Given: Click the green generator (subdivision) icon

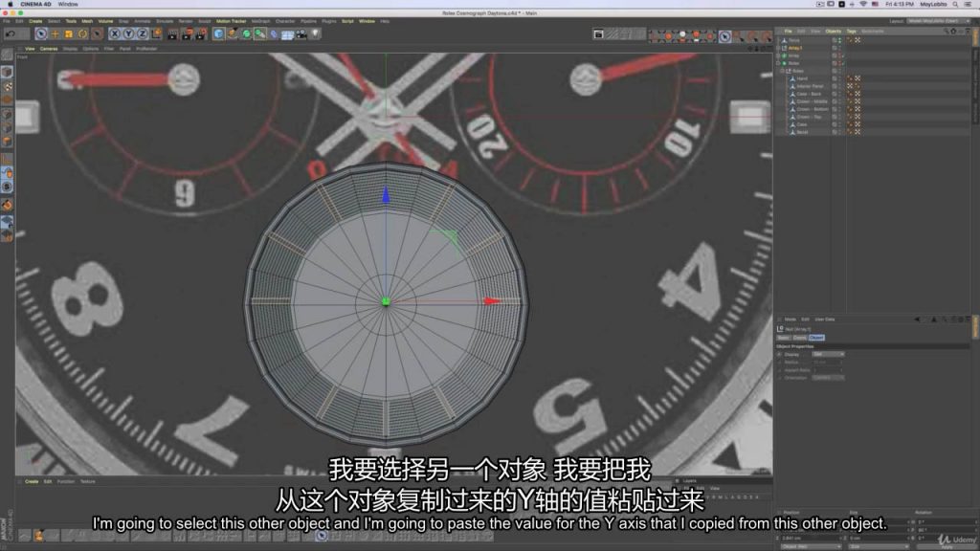Looking at the screenshot, I should point(246,33).
